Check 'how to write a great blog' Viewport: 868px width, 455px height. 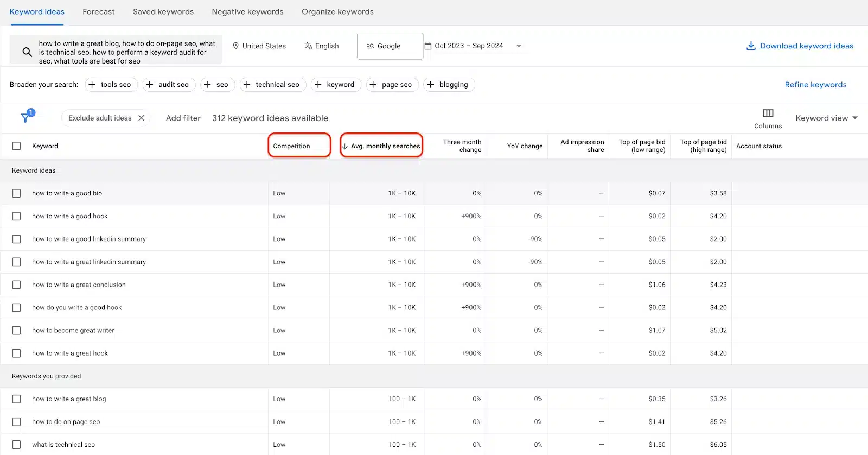(16, 399)
